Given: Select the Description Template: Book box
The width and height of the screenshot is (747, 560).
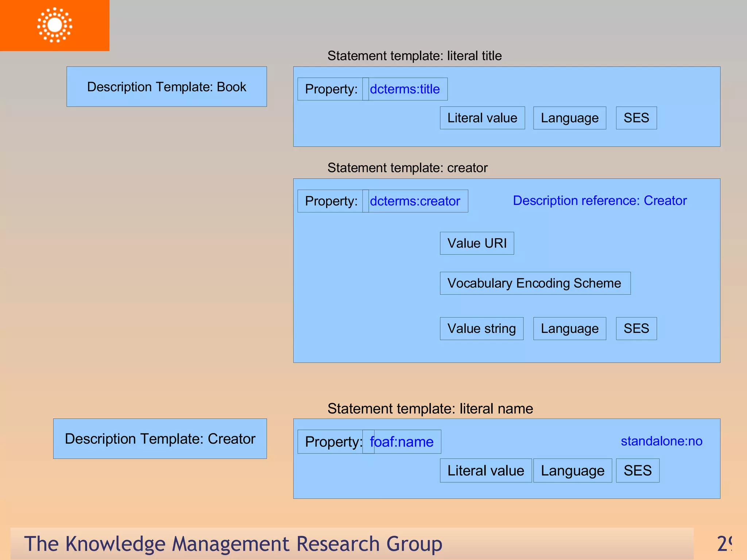Looking at the screenshot, I should [x=166, y=87].
